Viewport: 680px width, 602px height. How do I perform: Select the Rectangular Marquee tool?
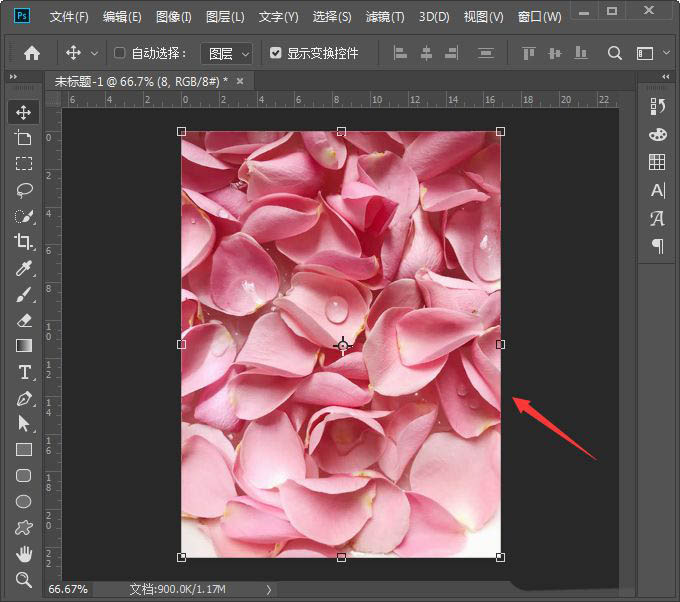[23, 164]
